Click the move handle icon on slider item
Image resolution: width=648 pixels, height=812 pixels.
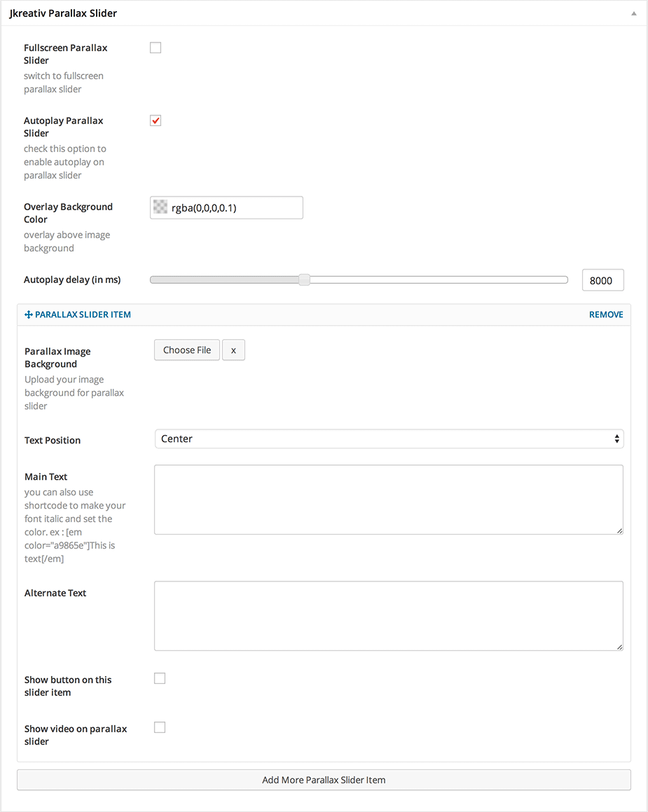coord(29,315)
